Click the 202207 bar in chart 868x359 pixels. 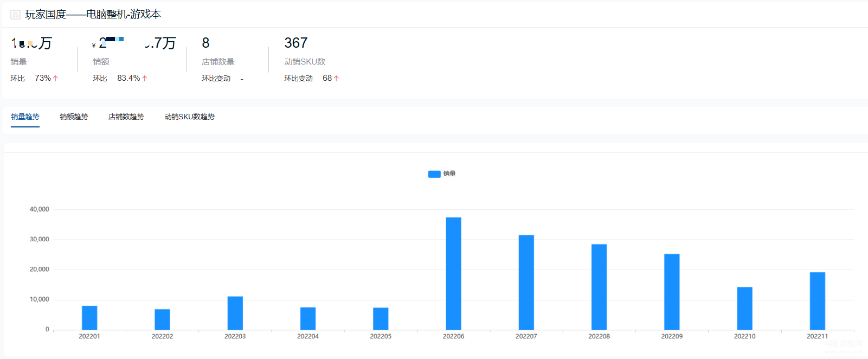(526, 283)
